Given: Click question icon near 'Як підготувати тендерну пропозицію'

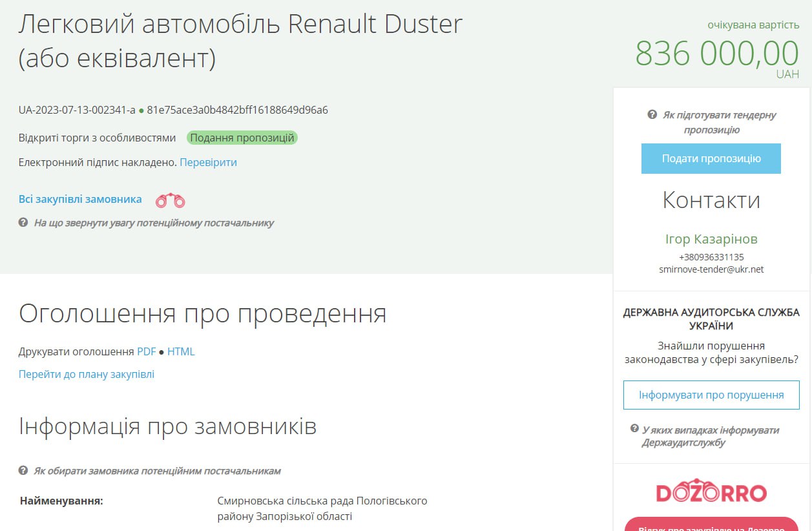Looking at the screenshot, I should click(652, 115).
